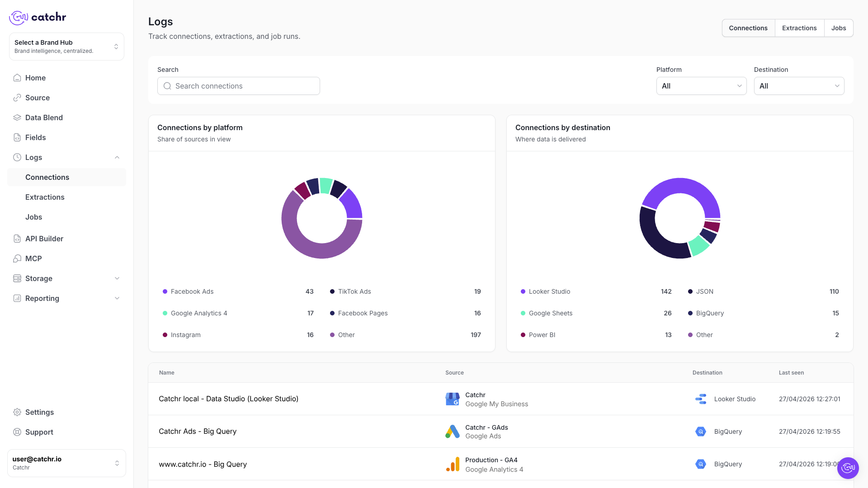
Task: Click the Source column header
Action: pyautogui.click(x=454, y=373)
